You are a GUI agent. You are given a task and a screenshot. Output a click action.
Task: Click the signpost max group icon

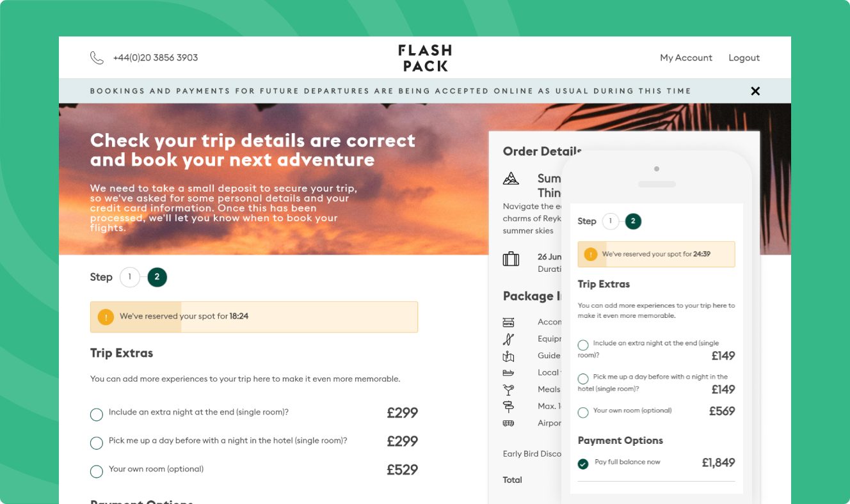pos(509,406)
